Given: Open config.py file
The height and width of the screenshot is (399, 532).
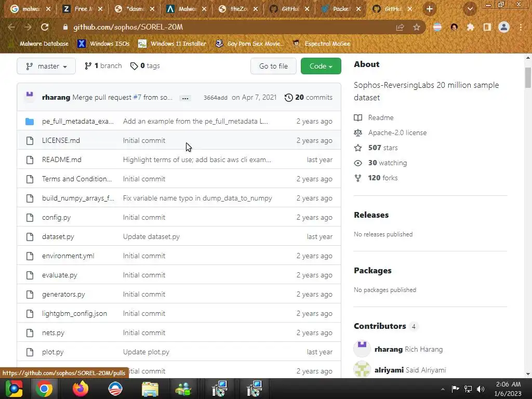Looking at the screenshot, I should pos(56,218).
